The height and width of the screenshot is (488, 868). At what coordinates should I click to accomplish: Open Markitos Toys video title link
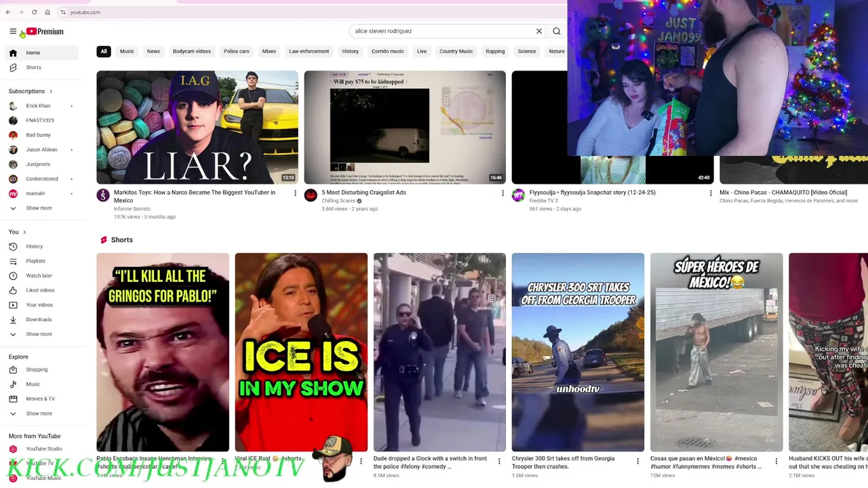pos(195,196)
